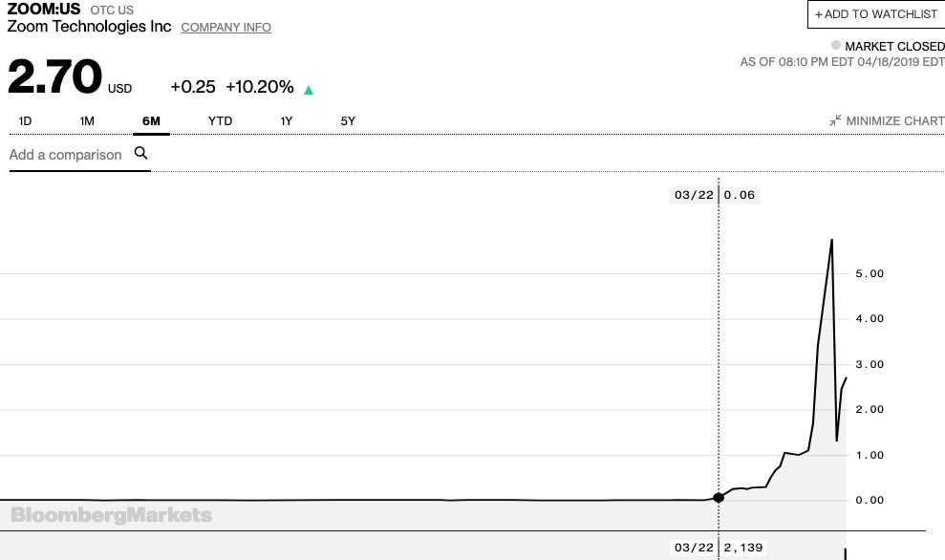Click the BloombergMarkets watermark

(x=112, y=515)
